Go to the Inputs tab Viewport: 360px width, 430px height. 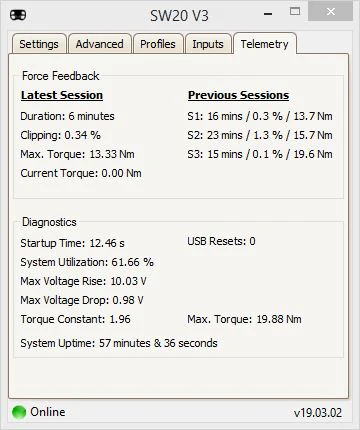[208, 44]
